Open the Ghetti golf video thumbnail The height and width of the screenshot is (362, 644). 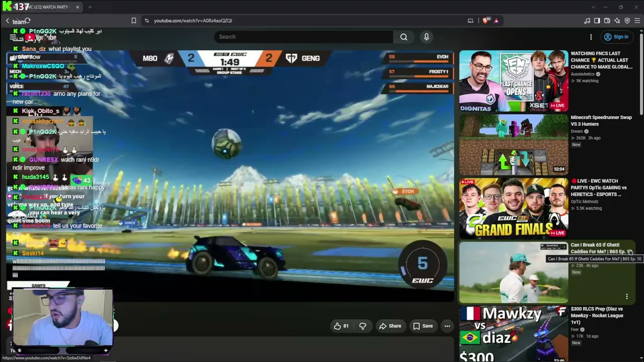[x=514, y=272]
